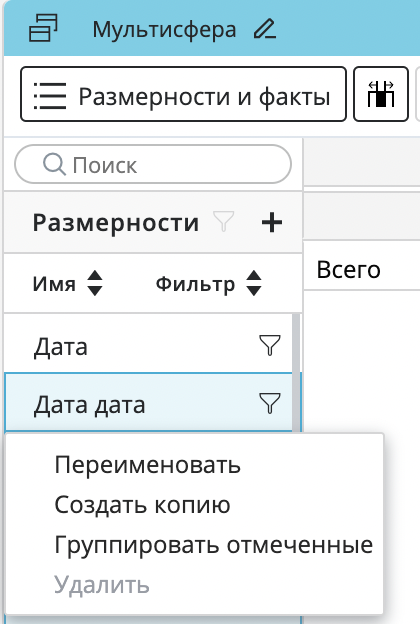
Task: Toggle the Размерности и факты panel
Action: [x=184, y=94]
